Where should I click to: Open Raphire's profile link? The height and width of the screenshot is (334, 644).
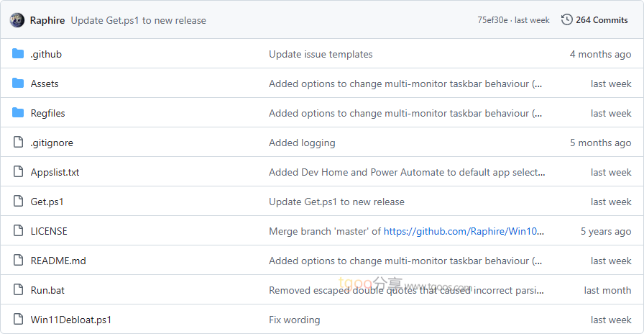pyautogui.click(x=47, y=20)
